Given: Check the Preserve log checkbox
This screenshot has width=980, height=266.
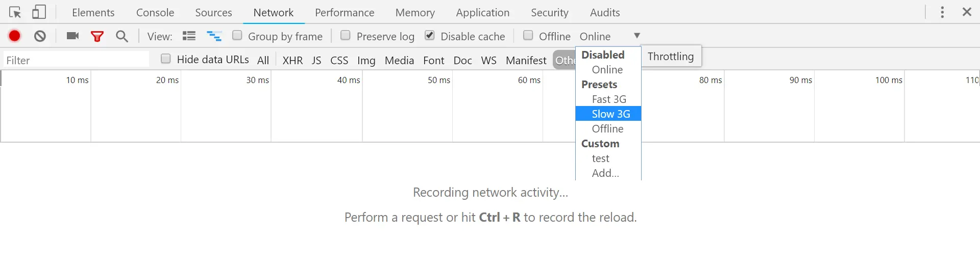Looking at the screenshot, I should tap(346, 35).
